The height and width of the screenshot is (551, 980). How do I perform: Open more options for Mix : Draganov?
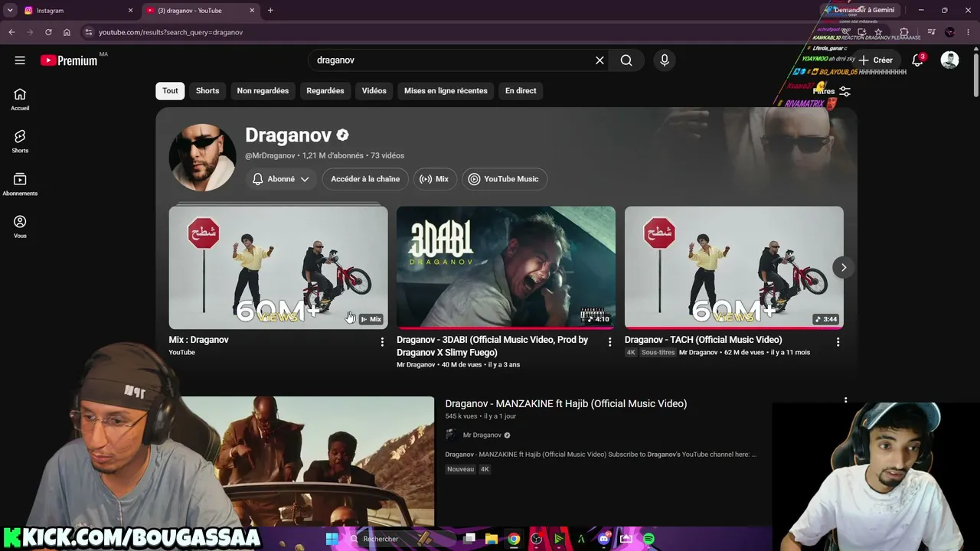(x=382, y=342)
